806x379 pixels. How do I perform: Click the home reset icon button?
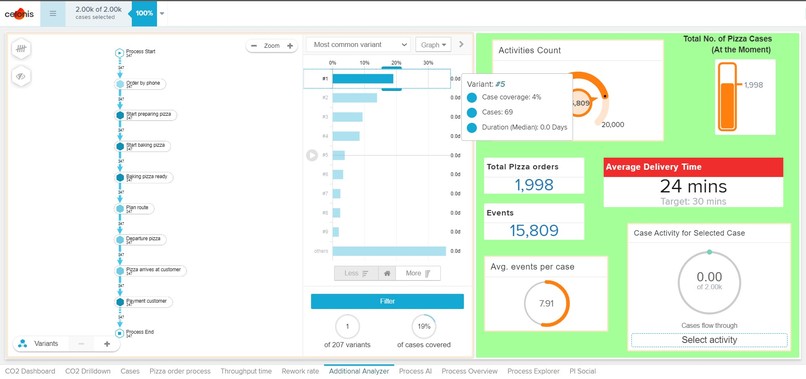pyautogui.click(x=387, y=274)
